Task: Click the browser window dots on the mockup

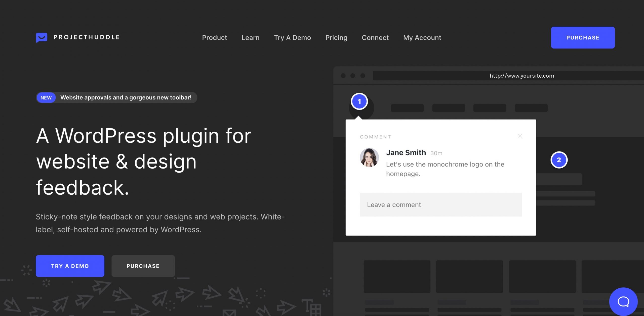Action: pos(353,75)
